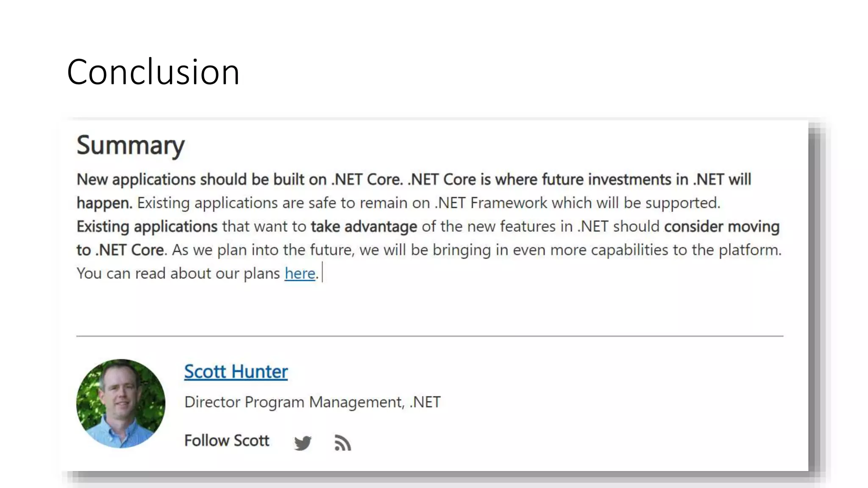Click the bold "to .NET Core" phrase
The width and height of the screenshot is (868, 488).
[120, 250]
